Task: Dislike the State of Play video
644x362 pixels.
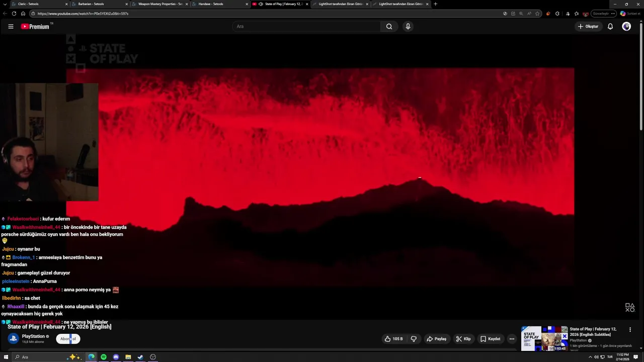Action: click(x=414, y=339)
